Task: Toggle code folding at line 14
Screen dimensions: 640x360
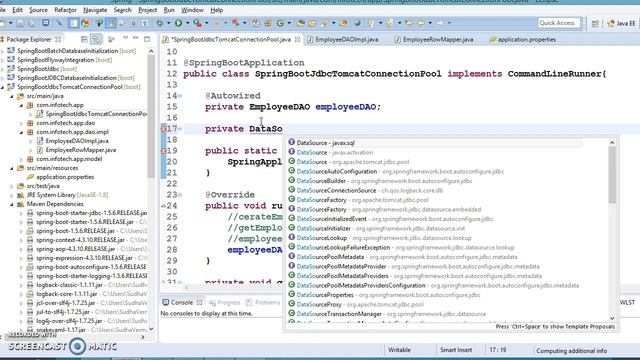Action: point(180,96)
